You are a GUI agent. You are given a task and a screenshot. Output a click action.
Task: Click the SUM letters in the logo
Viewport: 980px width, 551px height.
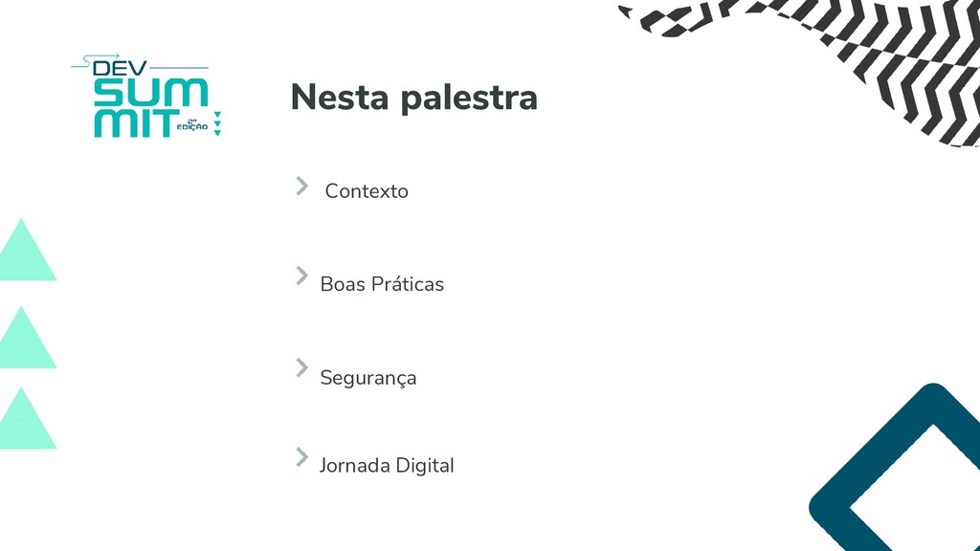point(150,93)
